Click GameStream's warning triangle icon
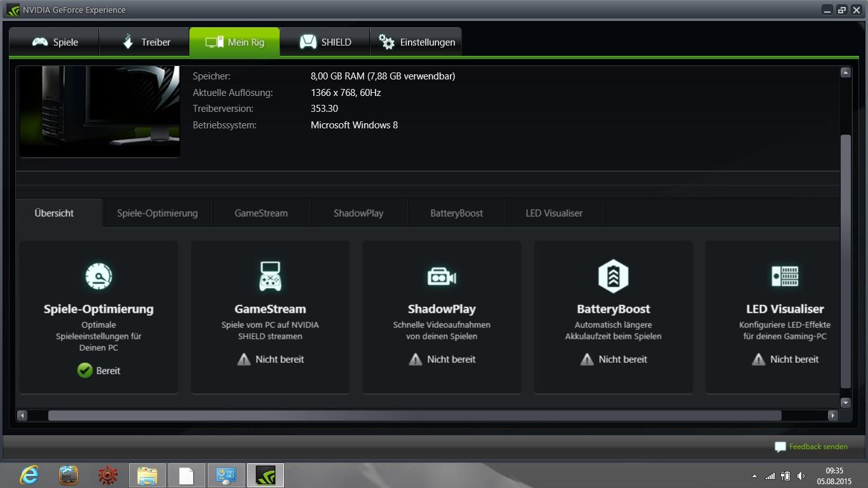868x488 pixels. 244,360
